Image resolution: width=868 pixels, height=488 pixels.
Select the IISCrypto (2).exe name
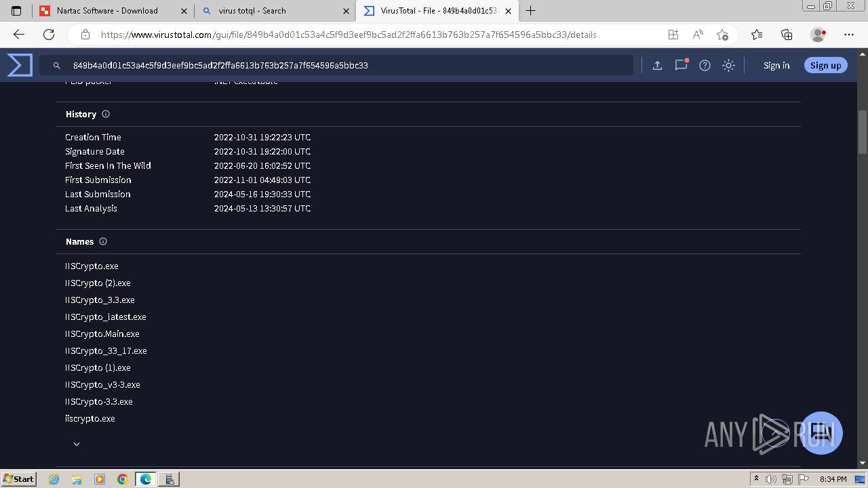(x=98, y=283)
